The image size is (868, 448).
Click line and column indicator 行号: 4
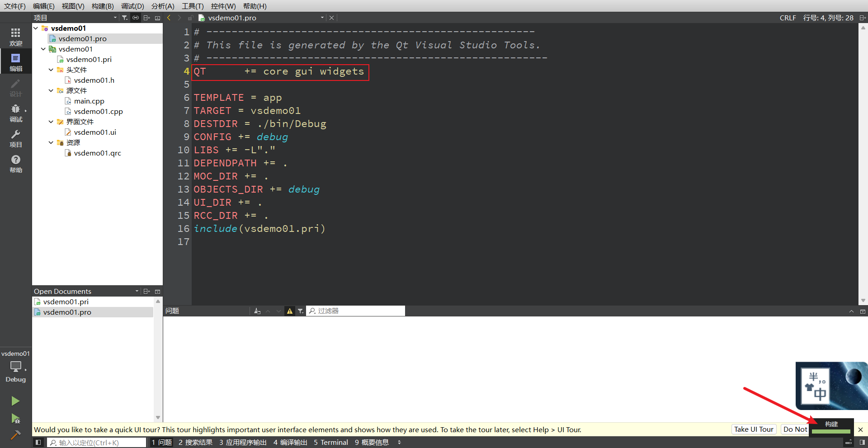point(828,18)
